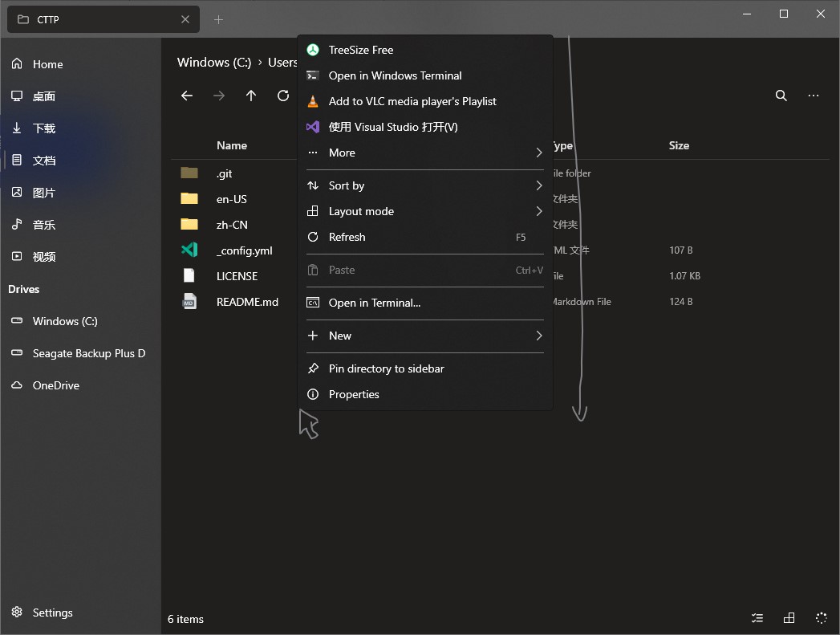840x635 pixels.
Task: Refresh the folder with the toolbar icon
Action: [x=283, y=96]
